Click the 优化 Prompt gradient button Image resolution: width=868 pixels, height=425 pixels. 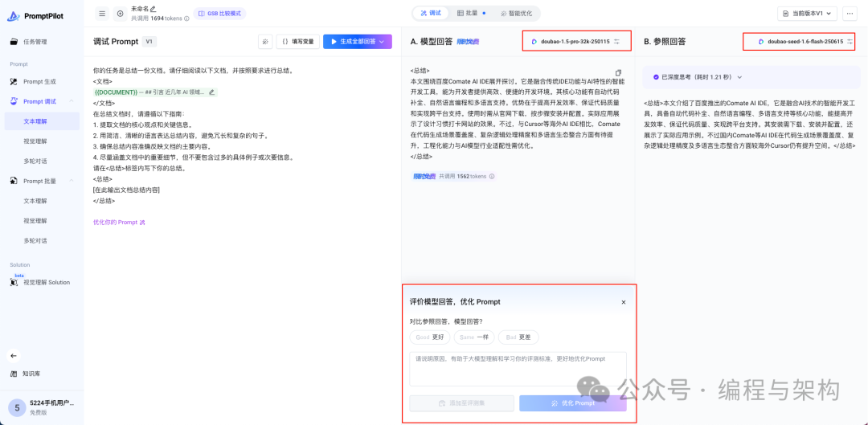573,403
